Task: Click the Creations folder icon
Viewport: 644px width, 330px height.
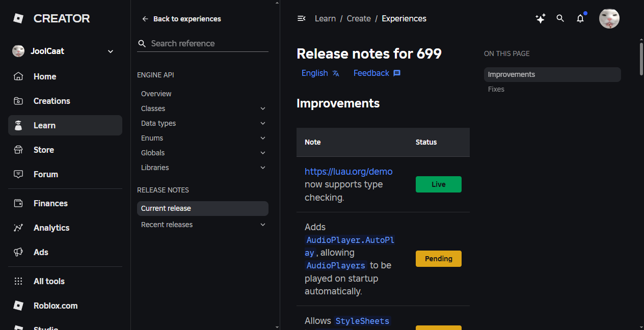Action: (18, 101)
